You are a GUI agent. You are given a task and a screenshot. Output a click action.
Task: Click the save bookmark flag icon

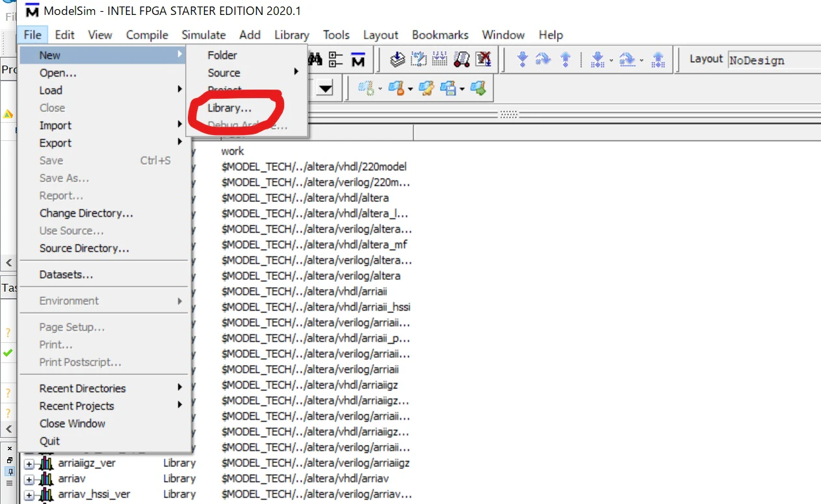[x=449, y=88]
